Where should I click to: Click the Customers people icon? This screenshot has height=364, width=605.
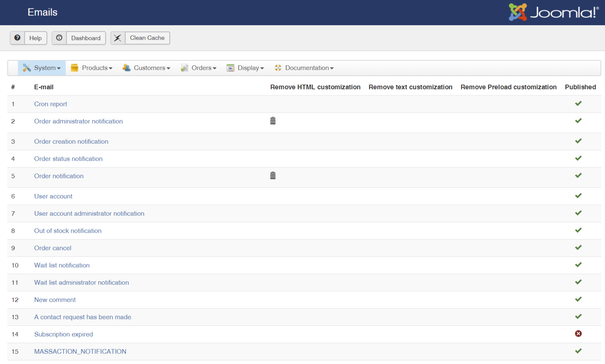127,68
